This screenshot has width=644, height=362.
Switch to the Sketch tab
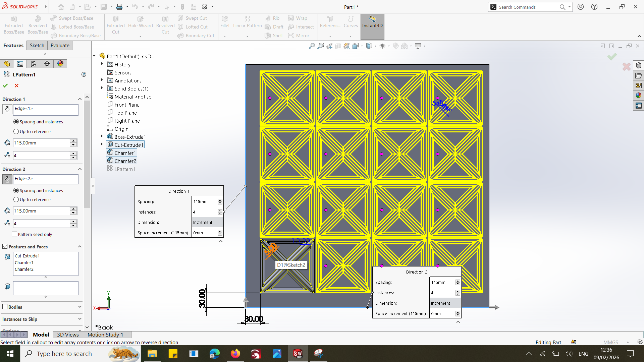click(37, 46)
